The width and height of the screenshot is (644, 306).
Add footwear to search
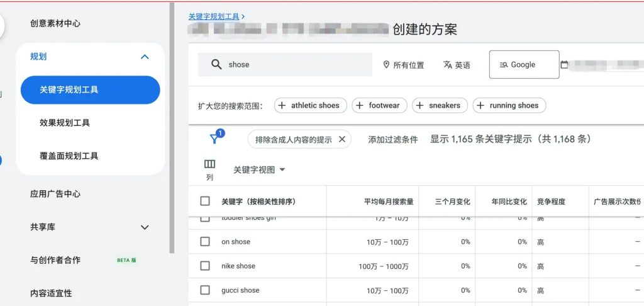pos(379,105)
